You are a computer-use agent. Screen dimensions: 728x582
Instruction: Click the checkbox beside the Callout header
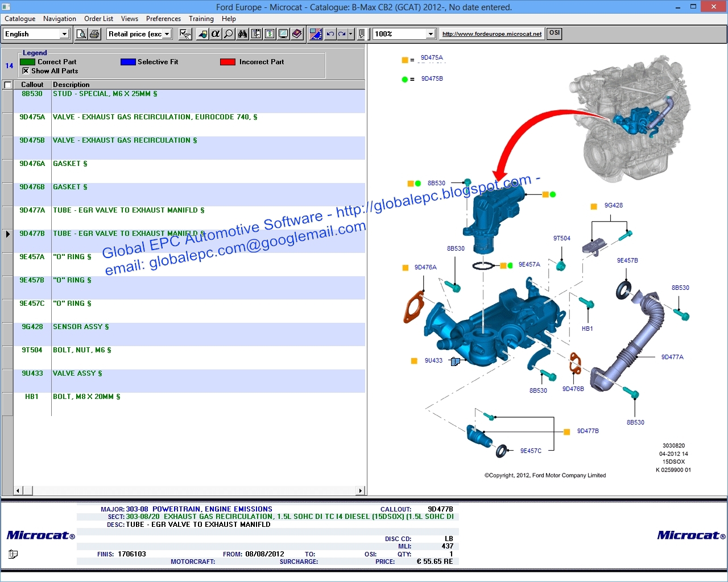[7, 84]
